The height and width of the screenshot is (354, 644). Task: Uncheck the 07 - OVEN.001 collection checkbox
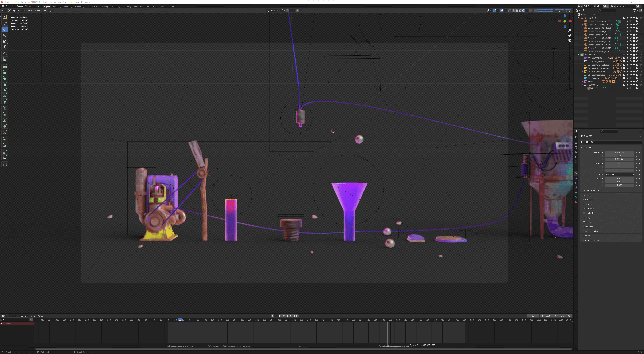click(x=624, y=78)
